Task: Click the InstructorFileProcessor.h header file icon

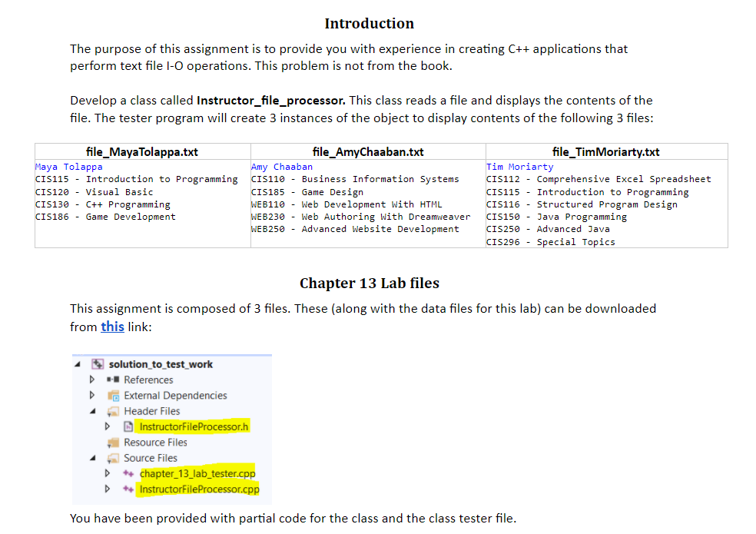Action: click(128, 426)
